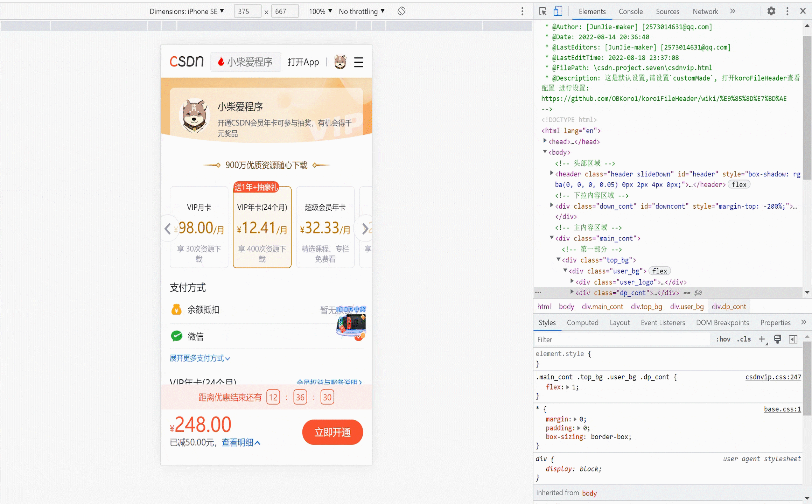Viewport: 812px width, 504px height.
Task: Switch to the Console tab
Action: [631, 11]
